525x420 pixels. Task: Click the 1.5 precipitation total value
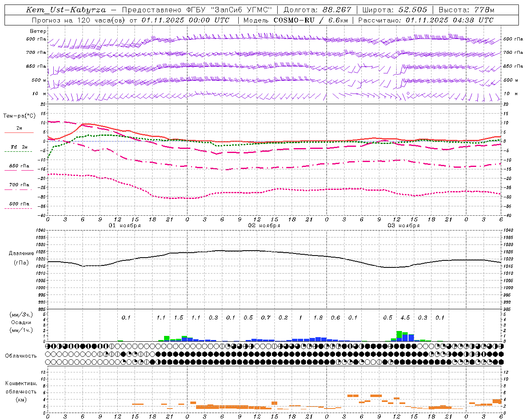(178, 318)
